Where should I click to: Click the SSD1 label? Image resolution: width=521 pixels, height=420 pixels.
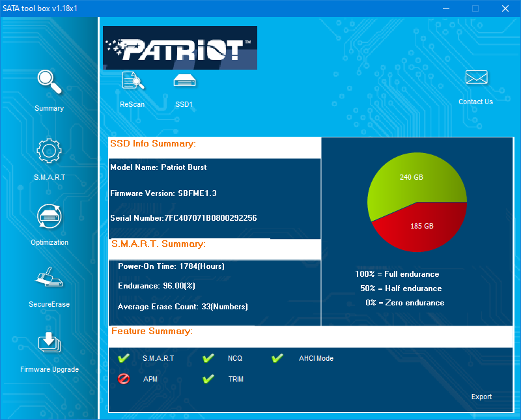coord(184,104)
